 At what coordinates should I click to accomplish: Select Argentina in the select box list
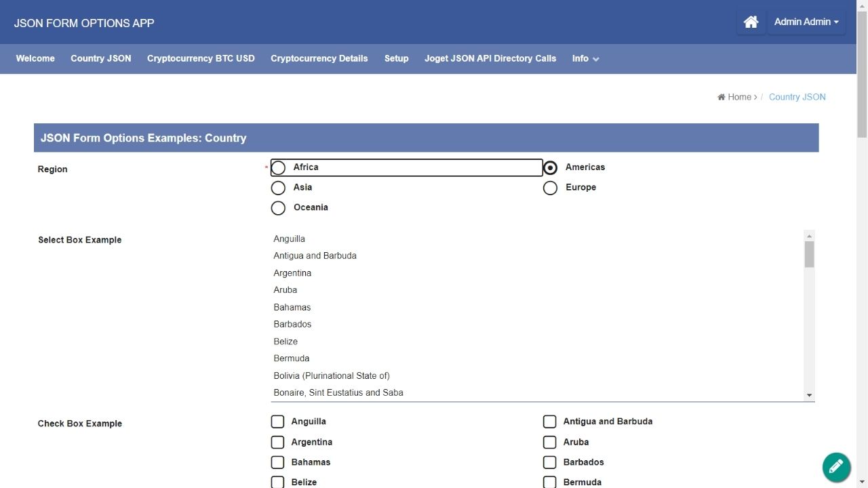[537, 273]
